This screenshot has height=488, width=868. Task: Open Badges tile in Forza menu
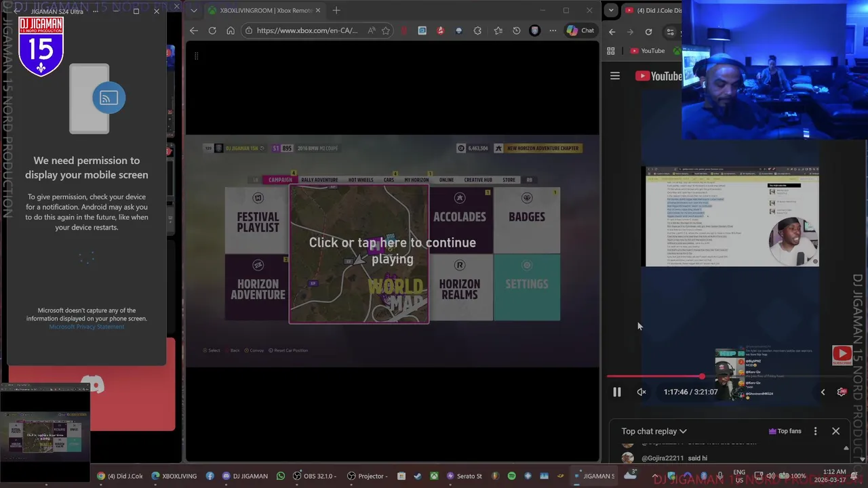pos(527,221)
